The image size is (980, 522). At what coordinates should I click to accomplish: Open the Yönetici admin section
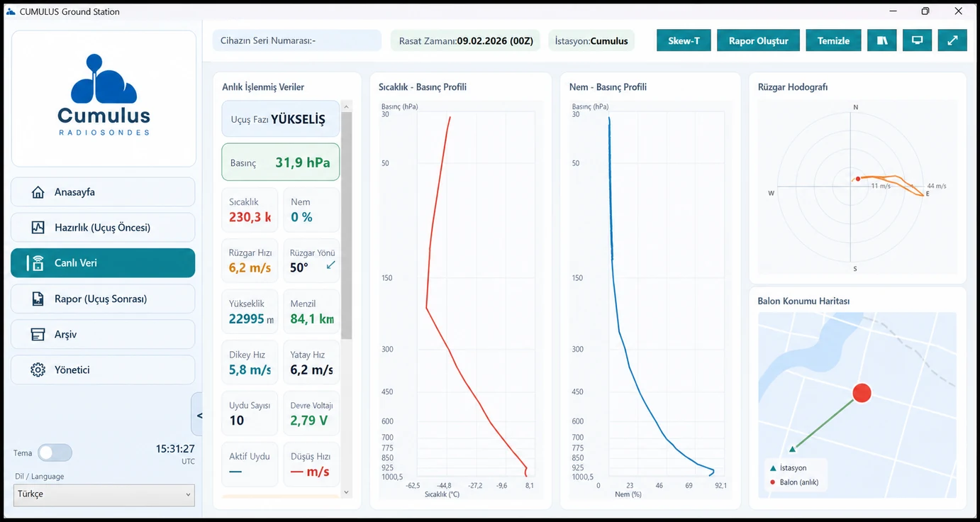103,370
